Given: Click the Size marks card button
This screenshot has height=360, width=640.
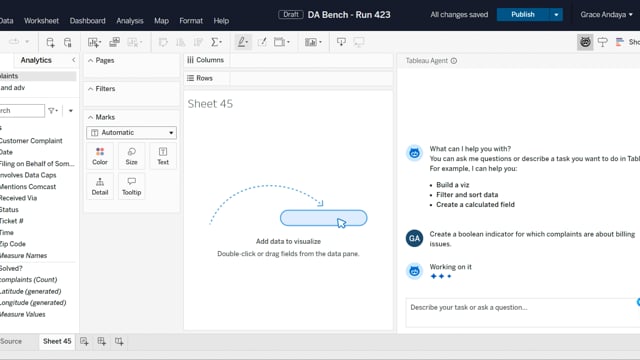Looking at the screenshot, I should [x=131, y=156].
